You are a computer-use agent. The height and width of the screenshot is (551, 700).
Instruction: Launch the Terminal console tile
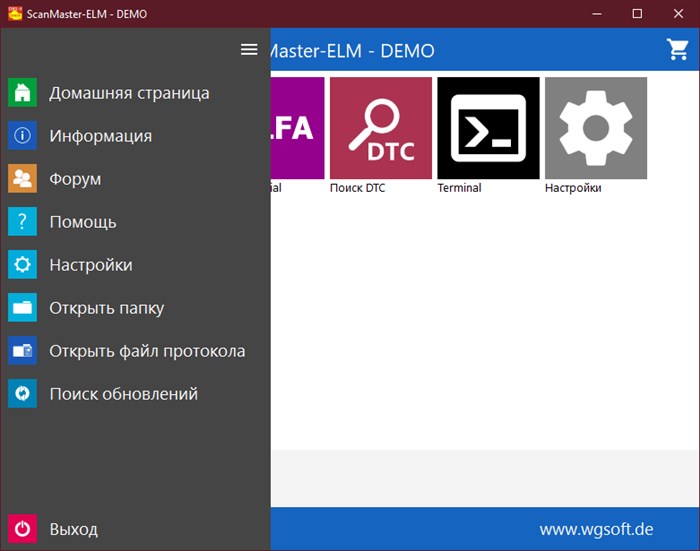coord(488,128)
